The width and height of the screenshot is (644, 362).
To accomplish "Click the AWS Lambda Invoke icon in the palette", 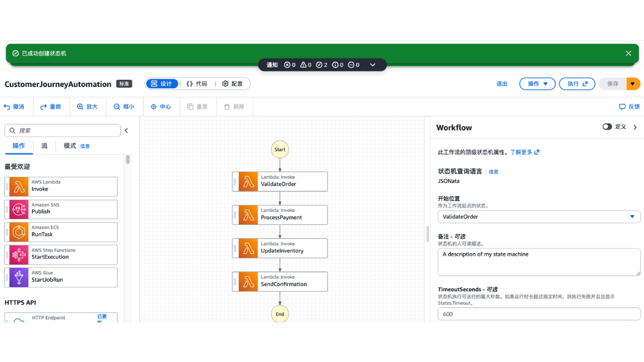I will [x=19, y=187].
